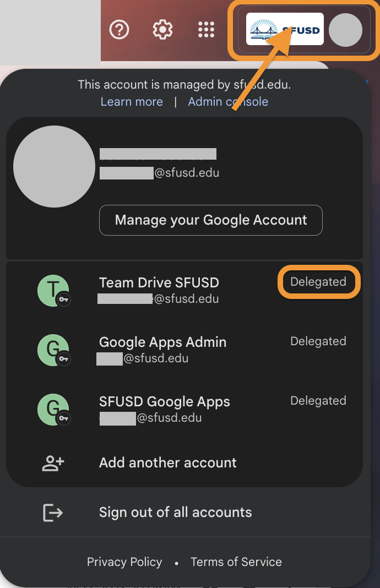Click the large profile picture circle
Viewport: 380px width, 588px height.
tap(54, 166)
